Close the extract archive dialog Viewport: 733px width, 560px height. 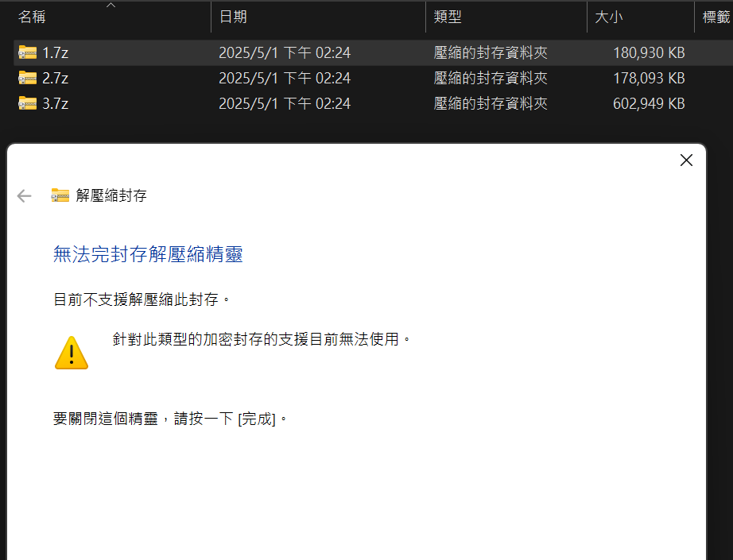[x=686, y=160]
